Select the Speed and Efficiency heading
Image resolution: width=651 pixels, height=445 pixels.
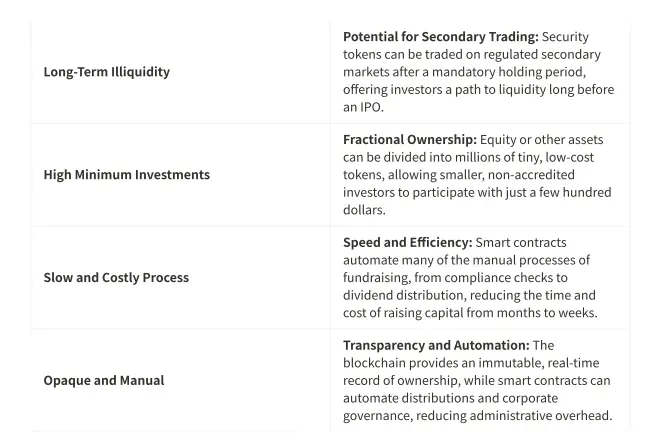(407, 243)
